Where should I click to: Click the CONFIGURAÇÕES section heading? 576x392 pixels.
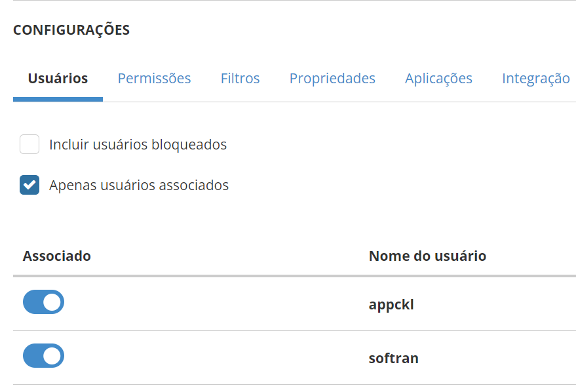71,30
